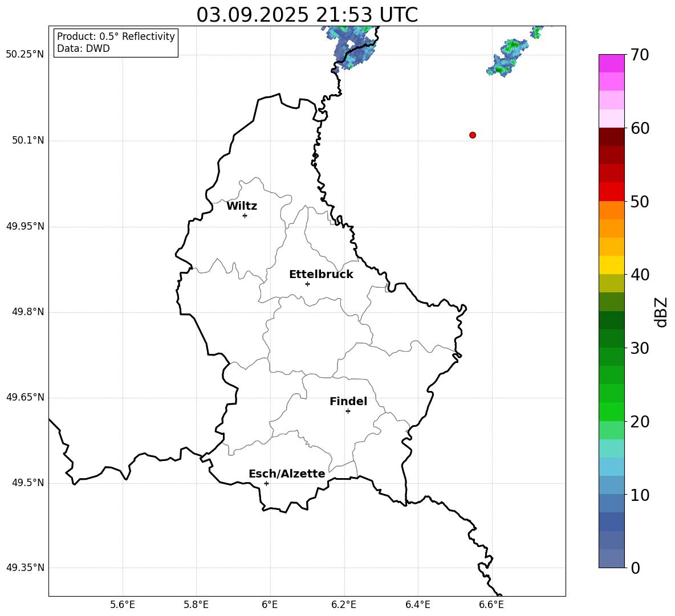This screenshot has width=675, height=616.
Task: Click the 70 tick label on colorbar
Action: tap(640, 55)
